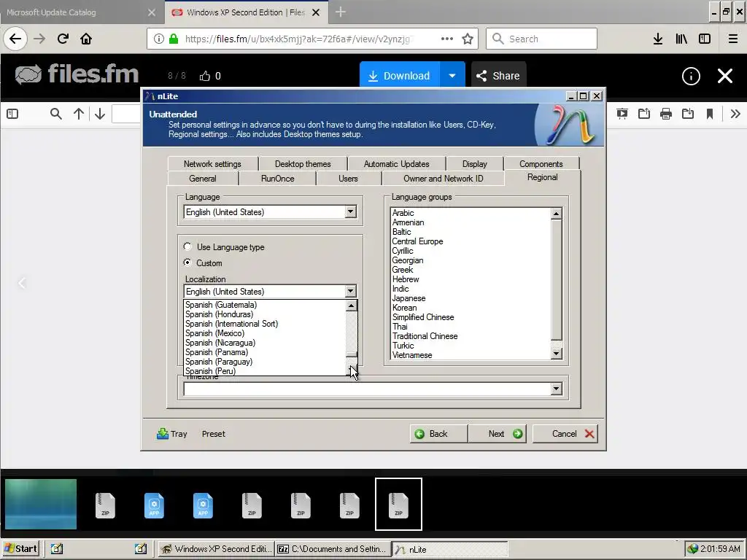Click the thumbs-up like icon
Screen dimensions: 747x560
[205, 76]
